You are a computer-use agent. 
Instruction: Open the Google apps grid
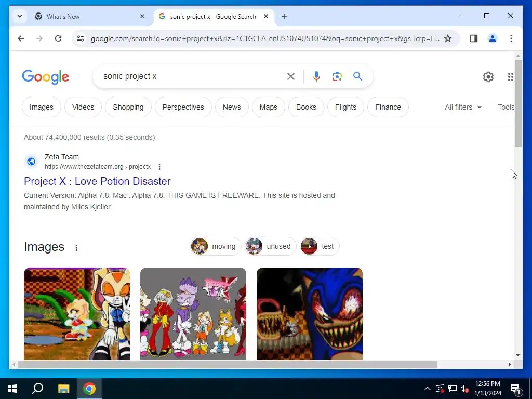click(x=510, y=77)
